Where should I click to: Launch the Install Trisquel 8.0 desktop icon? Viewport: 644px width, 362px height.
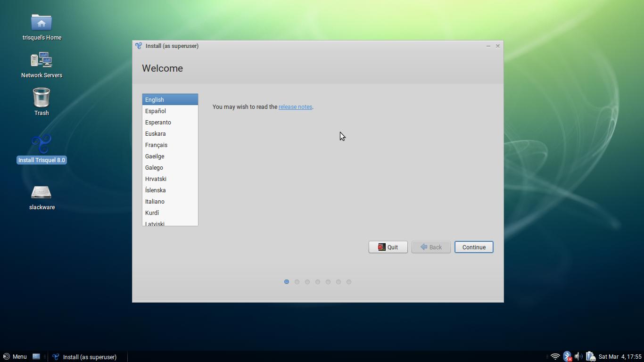point(41,144)
